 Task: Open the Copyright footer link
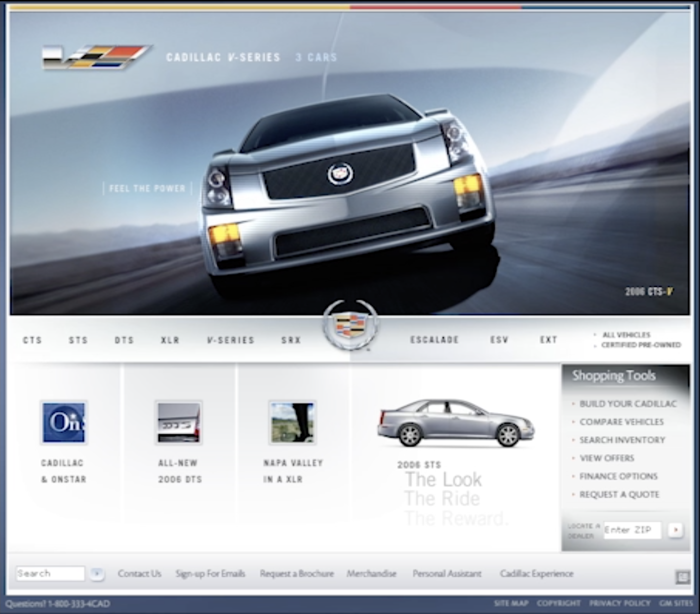(x=559, y=603)
